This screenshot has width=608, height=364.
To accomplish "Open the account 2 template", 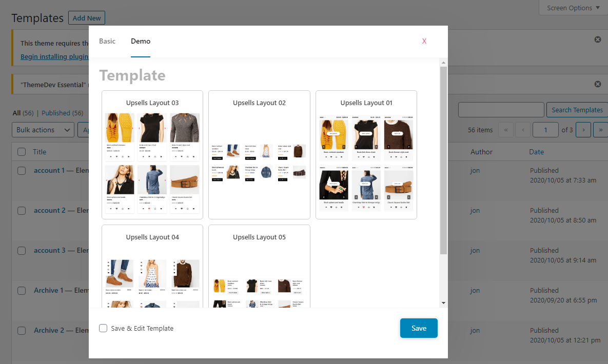I will coord(50,210).
